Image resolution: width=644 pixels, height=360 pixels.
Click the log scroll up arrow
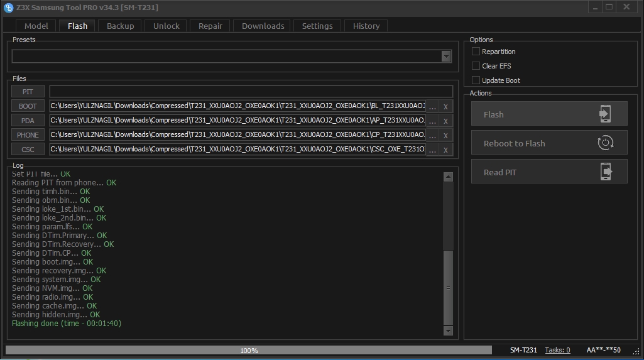click(448, 177)
